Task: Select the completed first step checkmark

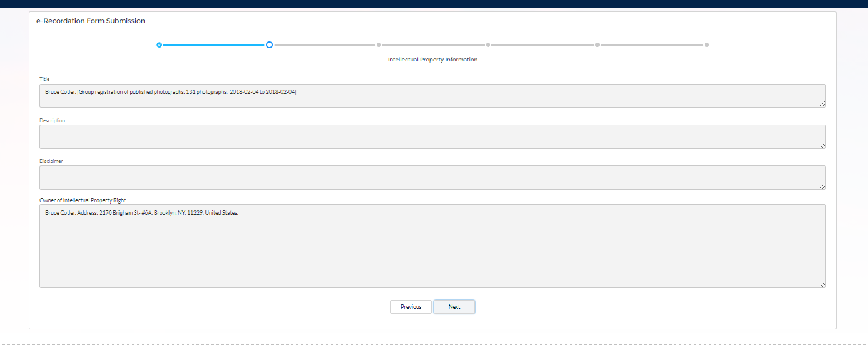Action: (x=160, y=45)
